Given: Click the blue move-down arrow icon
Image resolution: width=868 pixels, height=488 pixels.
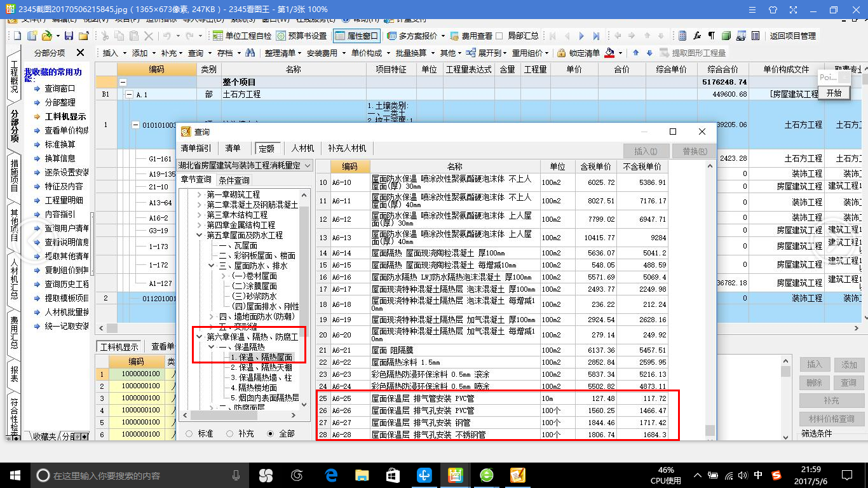Looking at the screenshot, I should coord(648,53).
